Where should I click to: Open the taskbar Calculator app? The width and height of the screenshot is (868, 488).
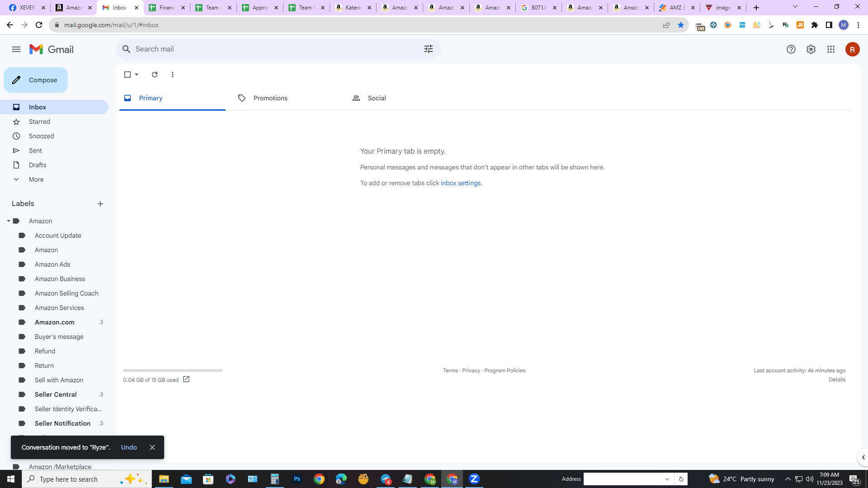tap(275, 479)
